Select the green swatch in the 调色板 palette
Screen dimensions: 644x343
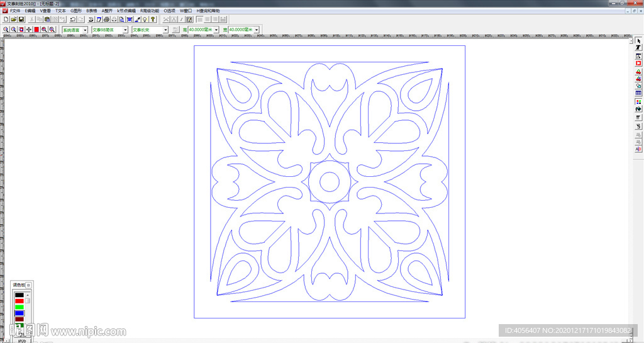click(x=19, y=306)
